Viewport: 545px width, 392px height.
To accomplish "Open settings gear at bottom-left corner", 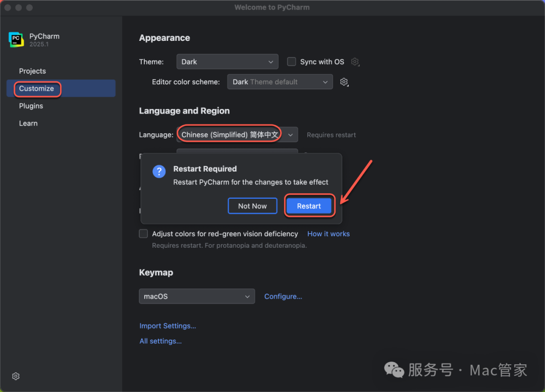I will point(16,376).
